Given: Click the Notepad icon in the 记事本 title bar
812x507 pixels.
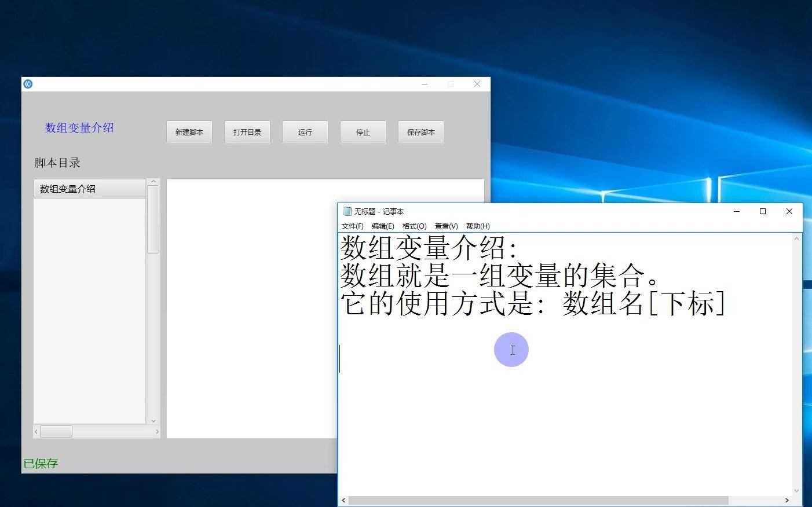Looking at the screenshot, I should click(x=346, y=211).
